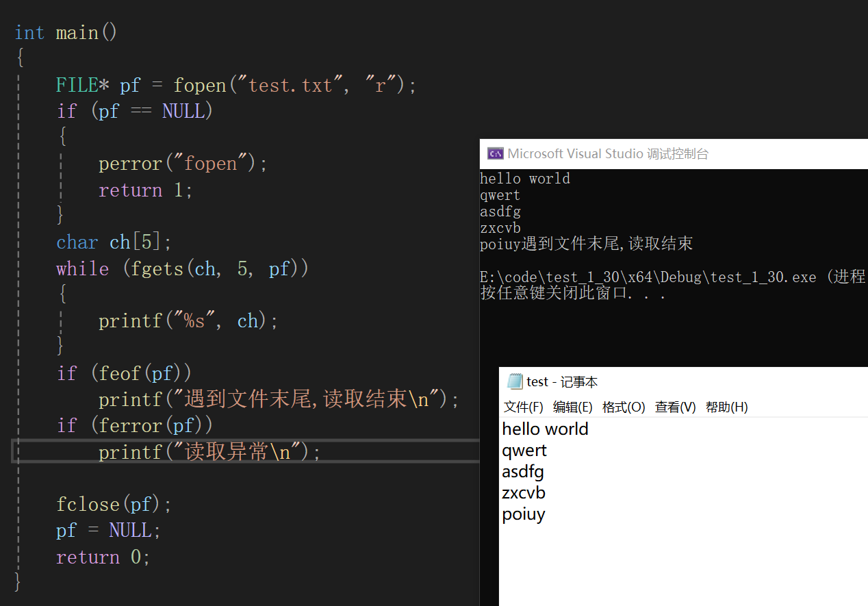Click 'qwert' line in Notepad
The height and width of the screenshot is (606, 868).
524,451
